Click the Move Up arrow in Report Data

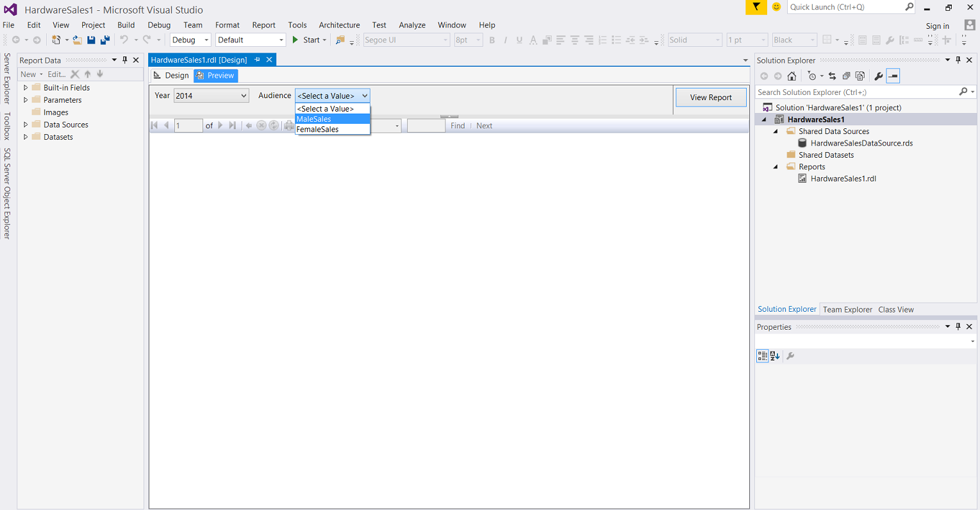coord(88,74)
